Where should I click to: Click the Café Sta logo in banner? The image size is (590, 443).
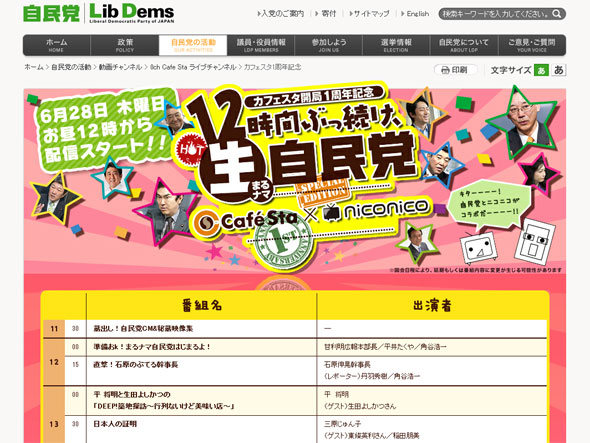point(245,222)
